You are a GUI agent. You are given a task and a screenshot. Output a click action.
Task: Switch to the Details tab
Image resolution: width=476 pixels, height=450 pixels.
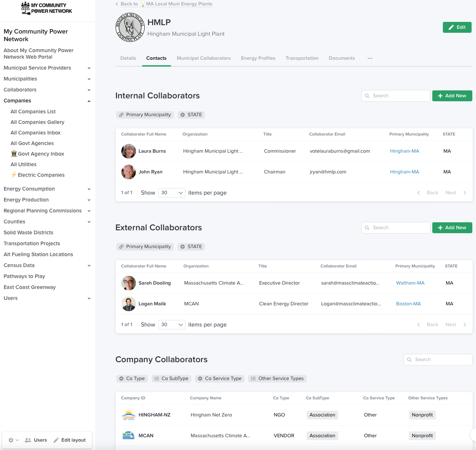click(128, 58)
